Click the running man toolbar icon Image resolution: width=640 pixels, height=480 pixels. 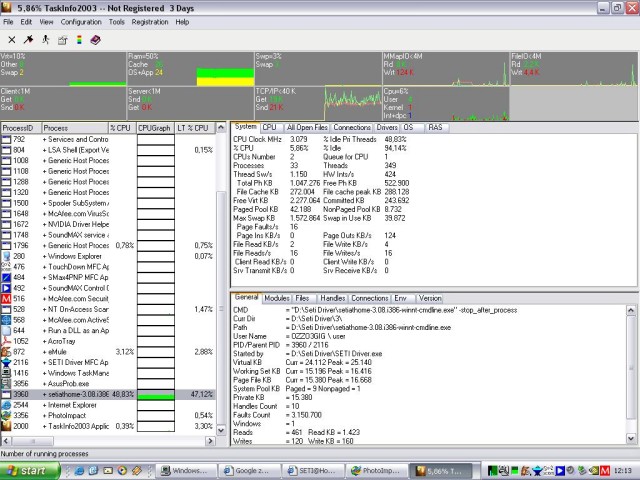click(x=45, y=40)
